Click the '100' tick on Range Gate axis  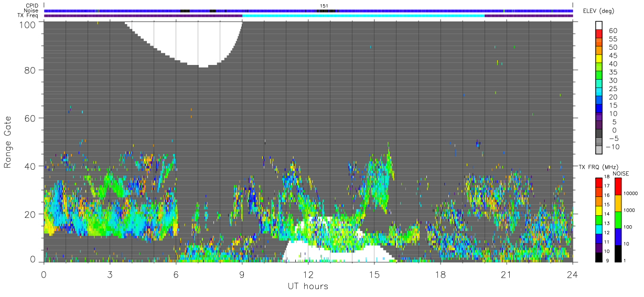coord(28,24)
